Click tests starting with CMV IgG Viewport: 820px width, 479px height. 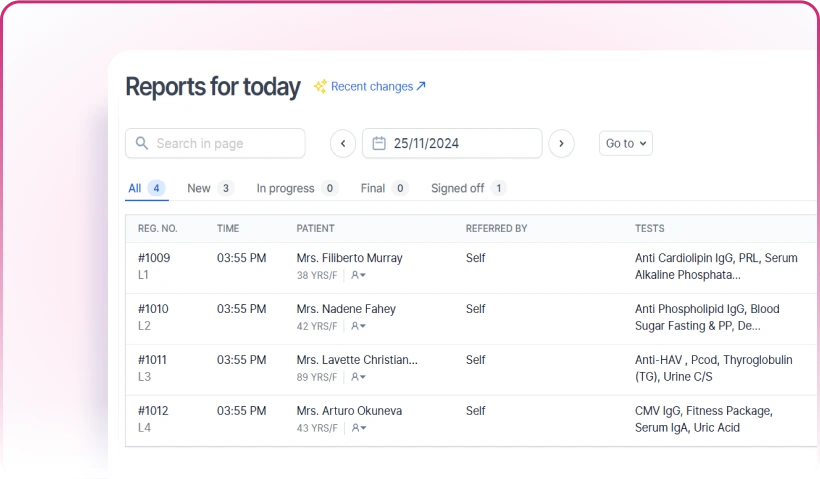pos(703,419)
